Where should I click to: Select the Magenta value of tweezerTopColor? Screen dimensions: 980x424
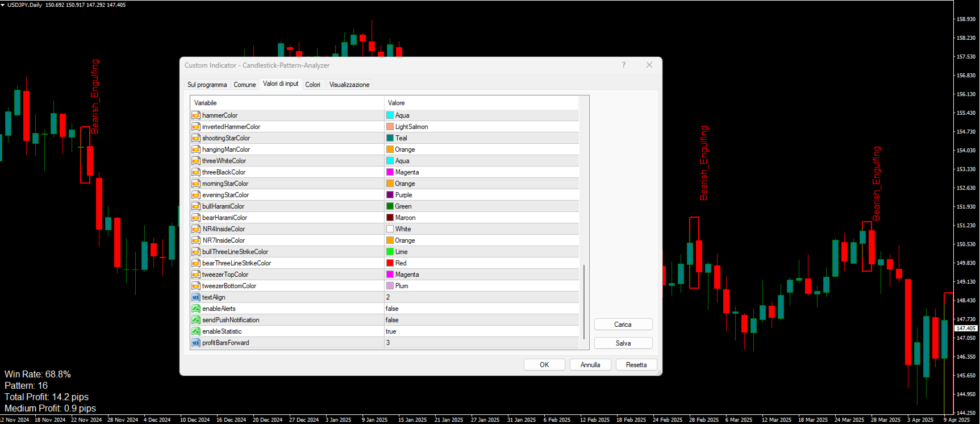point(407,275)
